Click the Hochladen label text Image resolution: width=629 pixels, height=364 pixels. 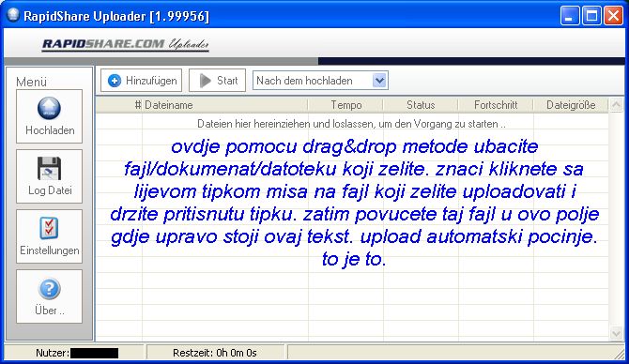point(50,130)
